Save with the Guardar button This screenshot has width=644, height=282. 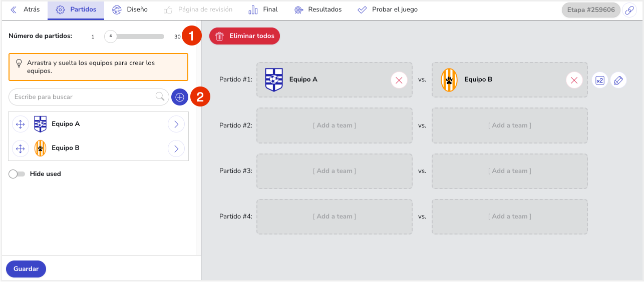[26, 269]
